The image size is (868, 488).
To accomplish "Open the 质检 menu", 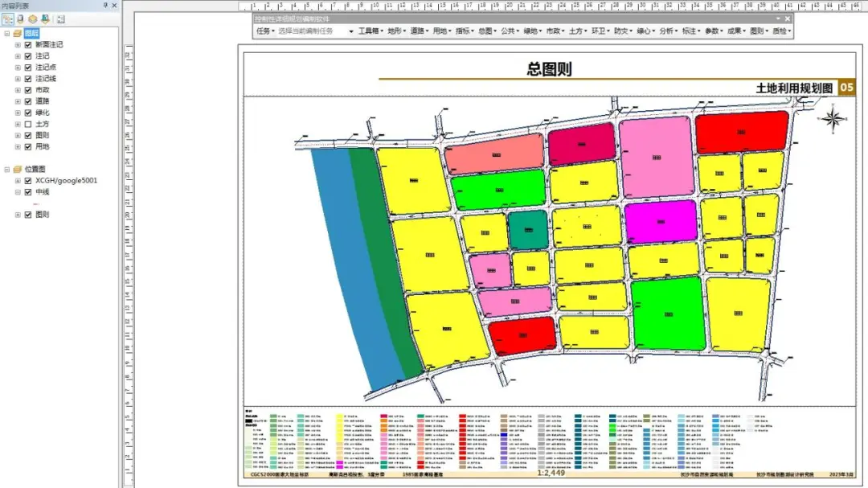I will point(782,31).
